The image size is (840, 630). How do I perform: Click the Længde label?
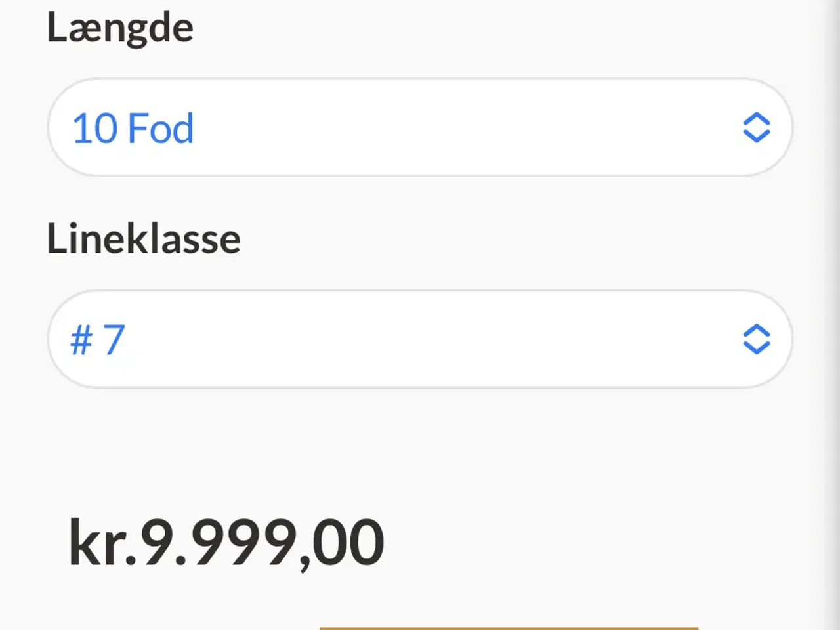[121, 26]
